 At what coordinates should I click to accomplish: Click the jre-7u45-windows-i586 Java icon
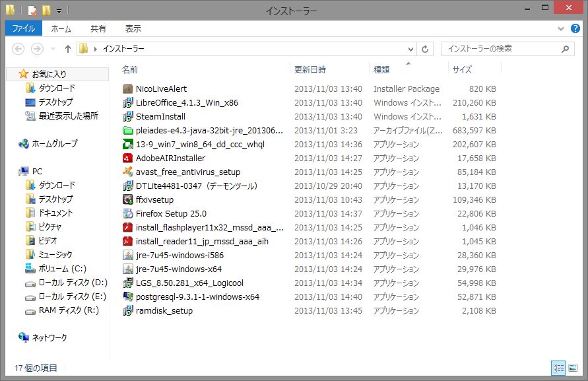point(128,256)
